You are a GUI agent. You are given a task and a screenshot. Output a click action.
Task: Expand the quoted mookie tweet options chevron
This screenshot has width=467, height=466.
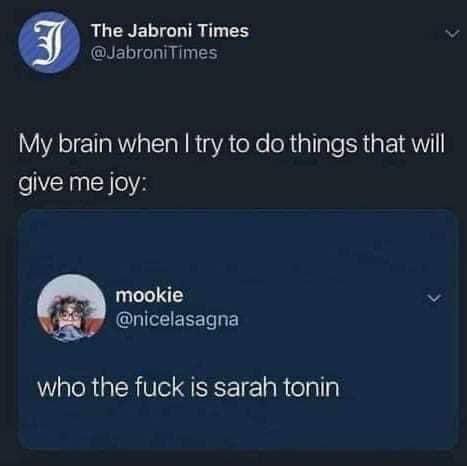434,297
